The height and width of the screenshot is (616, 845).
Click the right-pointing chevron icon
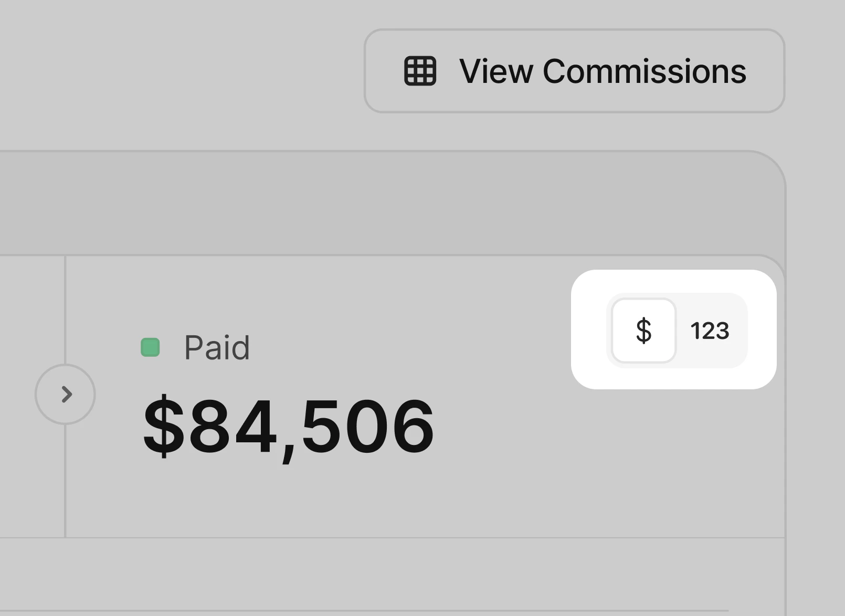click(67, 394)
